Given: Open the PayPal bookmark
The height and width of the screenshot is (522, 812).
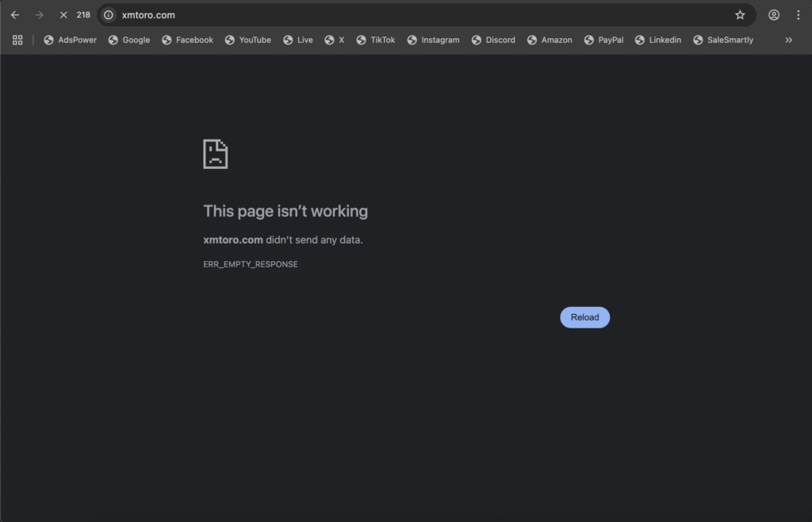Looking at the screenshot, I should coord(603,40).
